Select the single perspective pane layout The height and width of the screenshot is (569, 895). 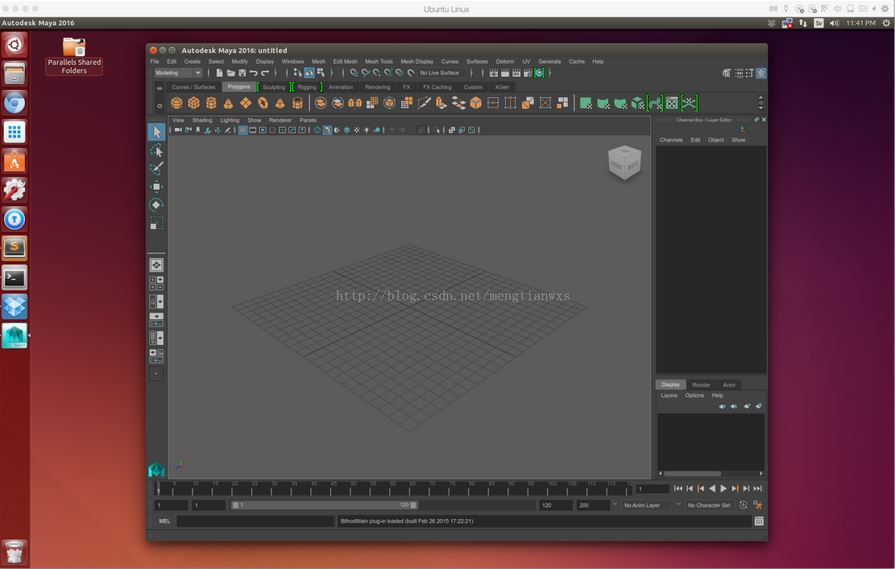[156, 265]
